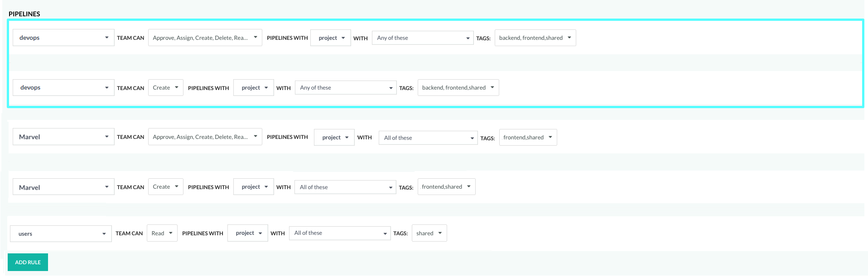The width and height of the screenshot is (868, 276).
Task: Open Create permission dropdown in second devops rule
Action: 165,88
